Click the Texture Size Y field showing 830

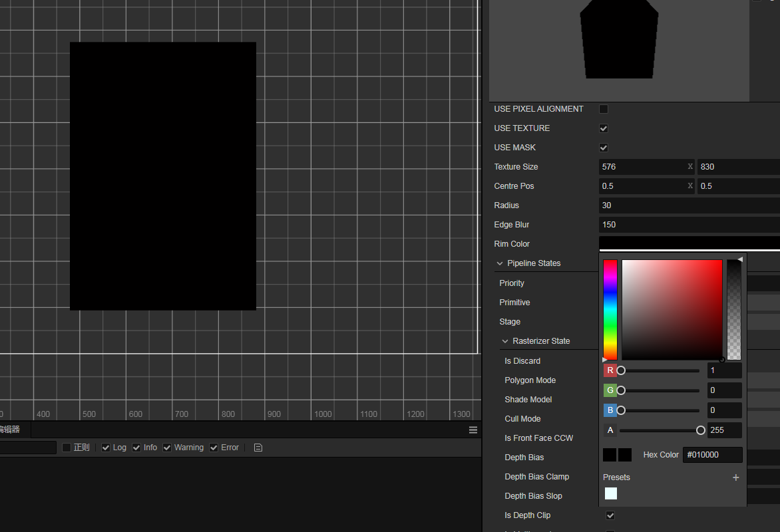tap(739, 166)
